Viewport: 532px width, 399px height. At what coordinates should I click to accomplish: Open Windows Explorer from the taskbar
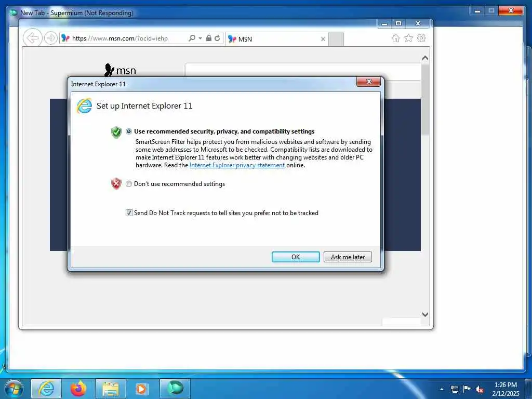[x=111, y=389]
